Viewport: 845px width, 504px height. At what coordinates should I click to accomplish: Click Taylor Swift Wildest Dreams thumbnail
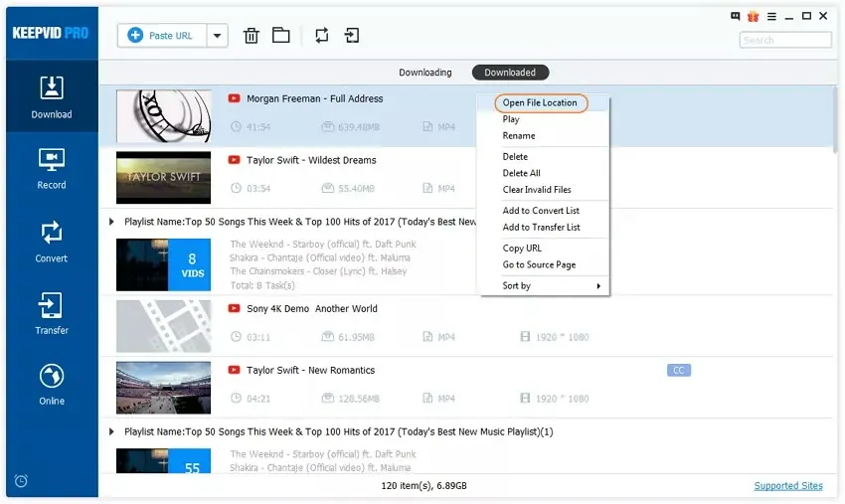click(164, 177)
